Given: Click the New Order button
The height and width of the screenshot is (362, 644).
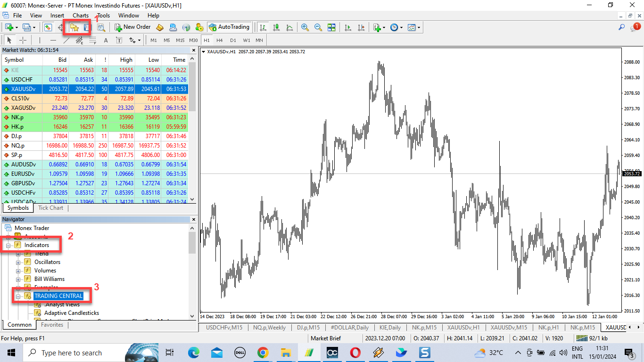Looking at the screenshot, I should (x=132, y=27).
